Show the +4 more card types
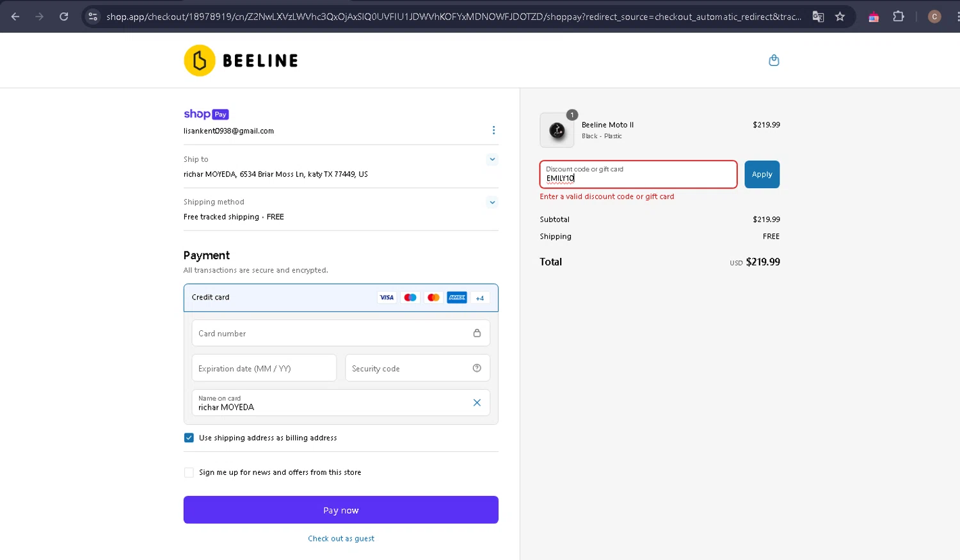This screenshot has height=560, width=960. tap(480, 298)
